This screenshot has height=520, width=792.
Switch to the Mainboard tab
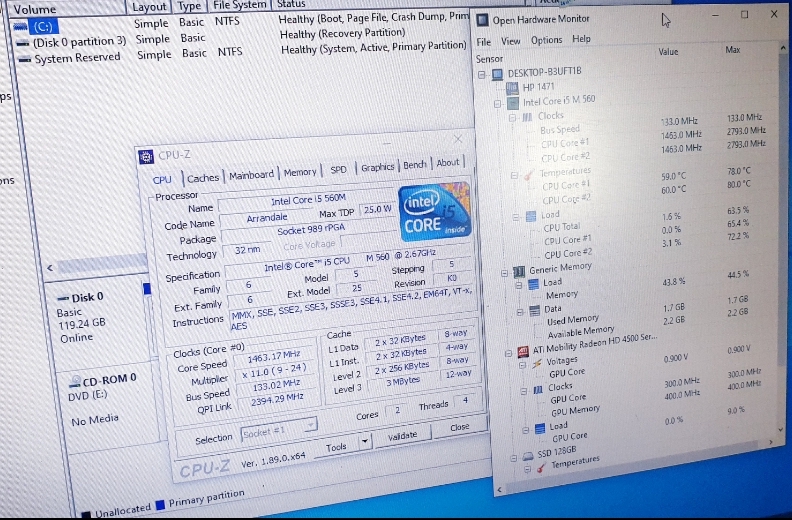point(251,175)
